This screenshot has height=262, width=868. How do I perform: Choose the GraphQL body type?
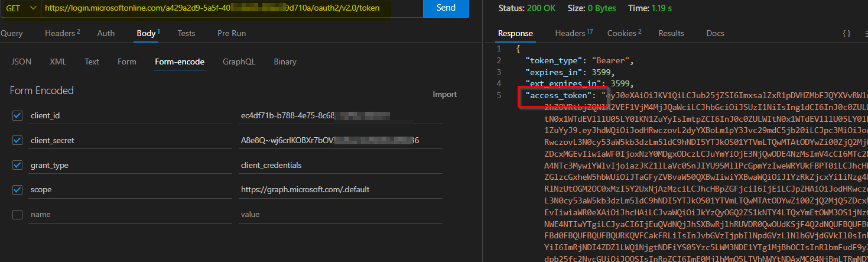point(239,62)
